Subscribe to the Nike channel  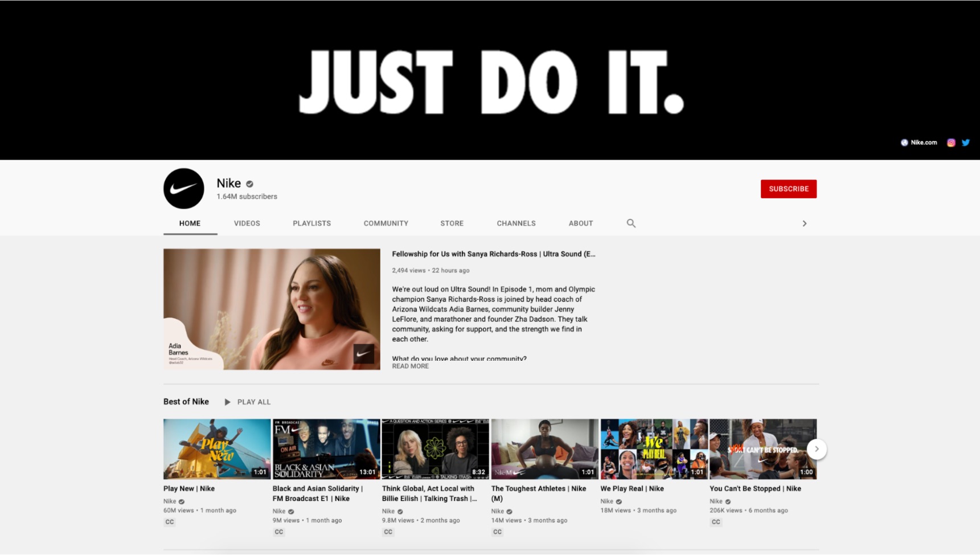click(x=789, y=189)
